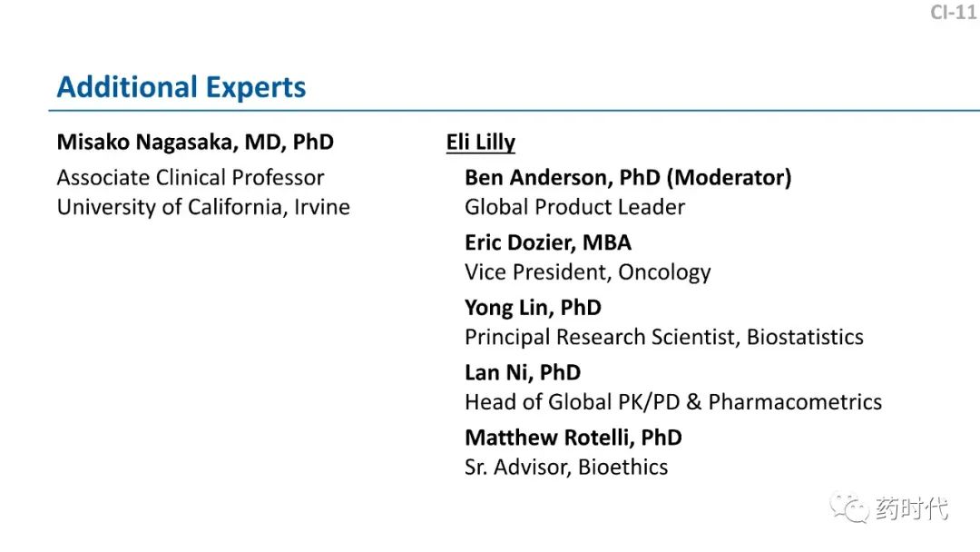Click Sr. Advisor, Bioethics text
This screenshot has width=980, height=552.
566,468
